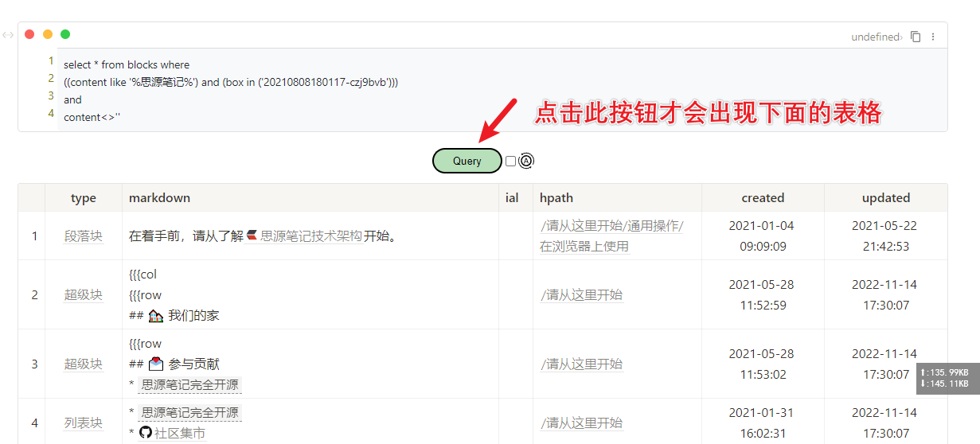Place cursor in the SQL line 'select * from blocks where'
The height and width of the screenshot is (444, 980).
pos(127,64)
